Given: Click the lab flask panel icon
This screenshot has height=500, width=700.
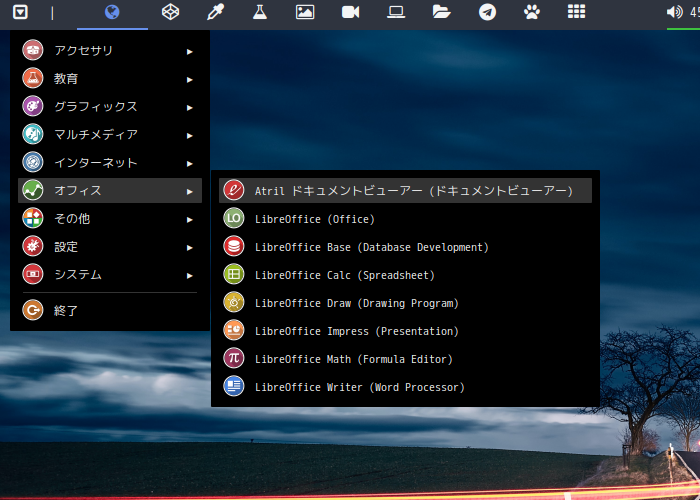Looking at the screenshot, I should click(x=260, y=12).
